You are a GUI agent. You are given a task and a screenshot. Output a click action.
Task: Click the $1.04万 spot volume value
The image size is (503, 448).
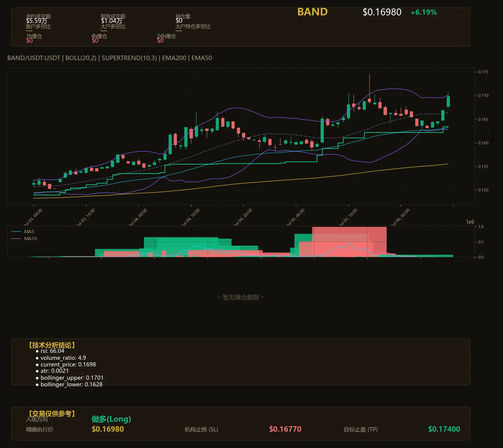coord(112,21)
